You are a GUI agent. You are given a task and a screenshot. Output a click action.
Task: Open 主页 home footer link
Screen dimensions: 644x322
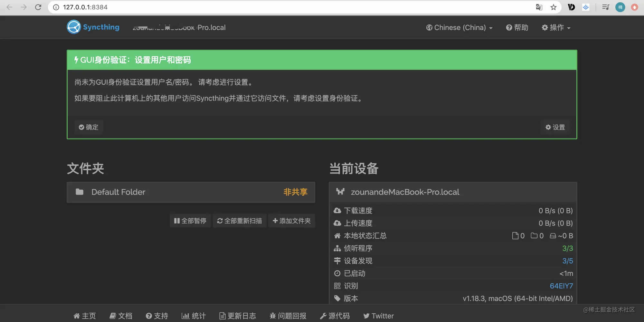[85, 316]
